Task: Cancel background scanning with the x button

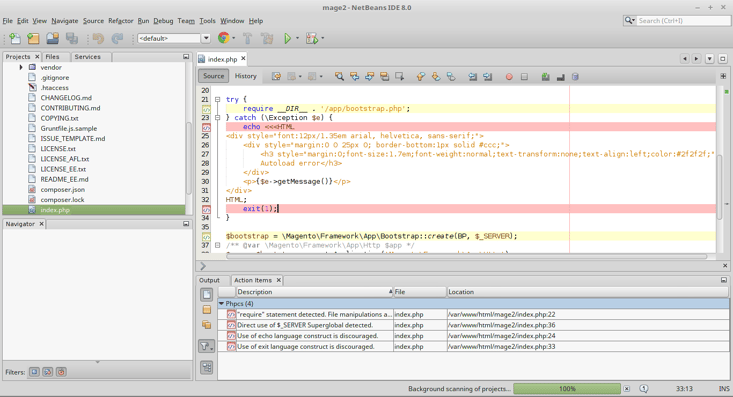Action: point(627,389)
